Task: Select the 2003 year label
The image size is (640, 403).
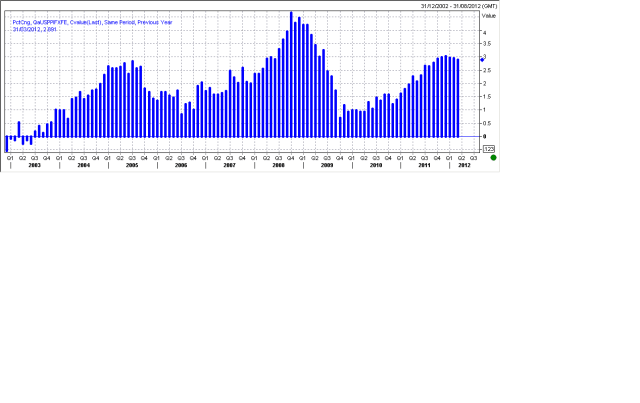Action: 34,164
